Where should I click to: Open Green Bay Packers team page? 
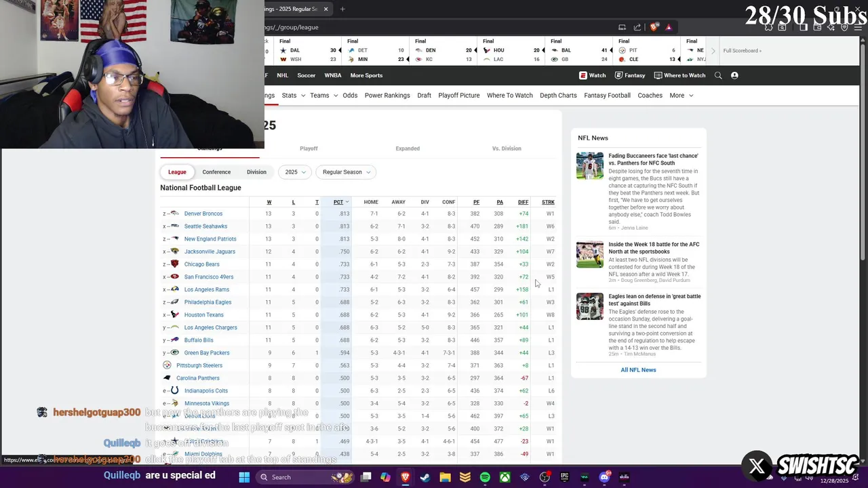[207, 353]
